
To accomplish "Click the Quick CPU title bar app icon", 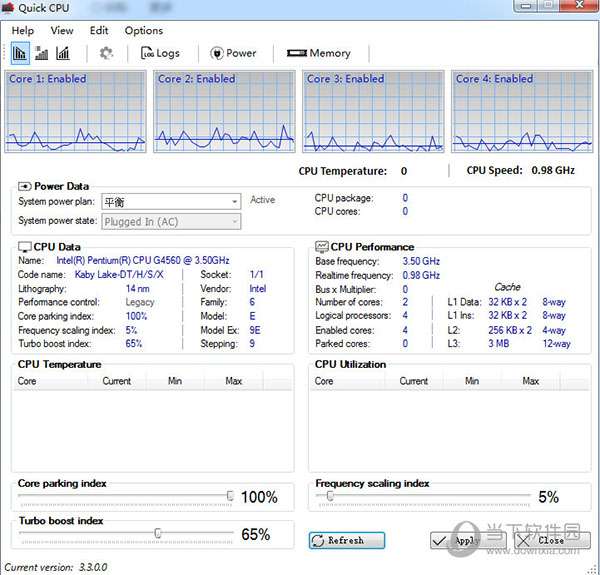I will (x=10, y=9).
